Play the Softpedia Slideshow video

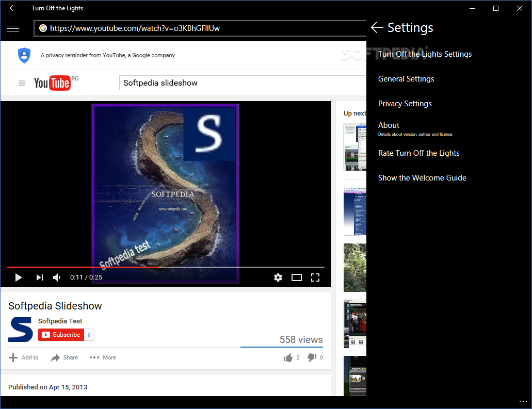19,278
